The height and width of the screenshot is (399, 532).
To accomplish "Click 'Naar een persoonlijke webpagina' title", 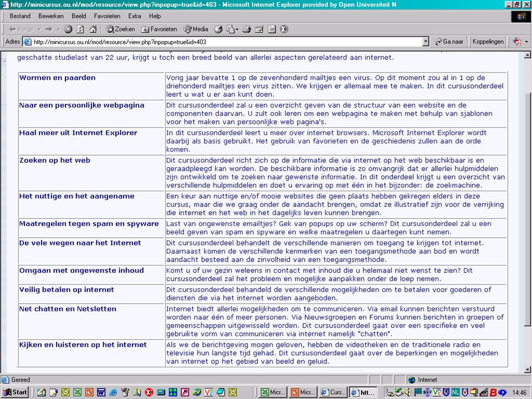I will click(x=82, y=105).
